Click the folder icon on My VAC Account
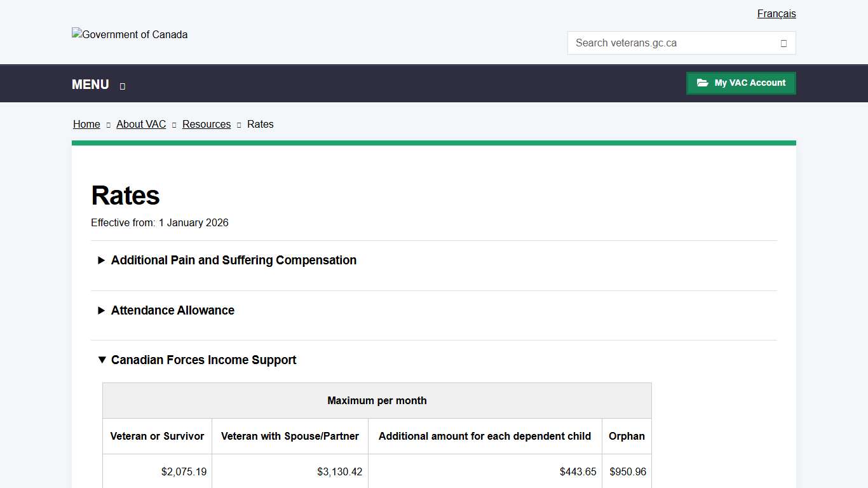 coord(702,83)
